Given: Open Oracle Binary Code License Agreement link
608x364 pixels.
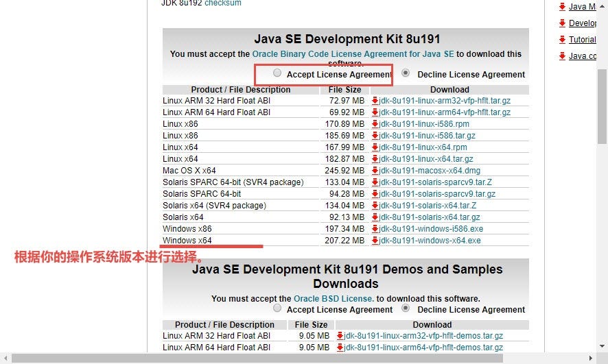Looking at the screenshot, I should tap(353, 54).
